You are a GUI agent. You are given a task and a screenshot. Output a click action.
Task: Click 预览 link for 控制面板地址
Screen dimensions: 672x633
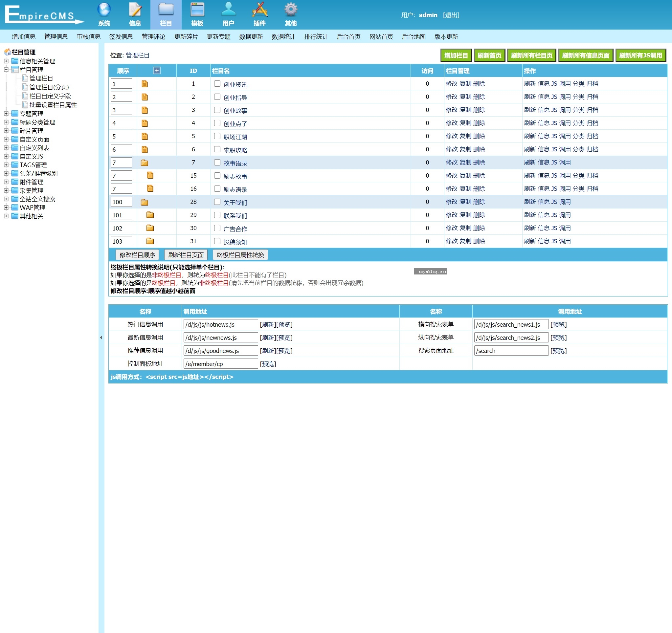268,364
